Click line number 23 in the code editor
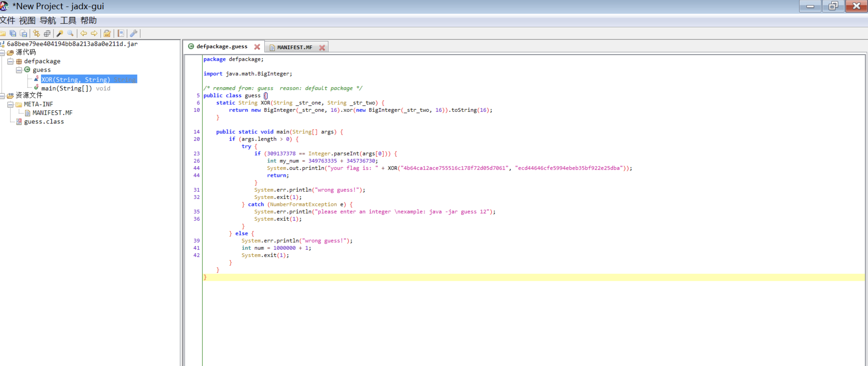This screenshot has height=366, width=868. point(196,154)
